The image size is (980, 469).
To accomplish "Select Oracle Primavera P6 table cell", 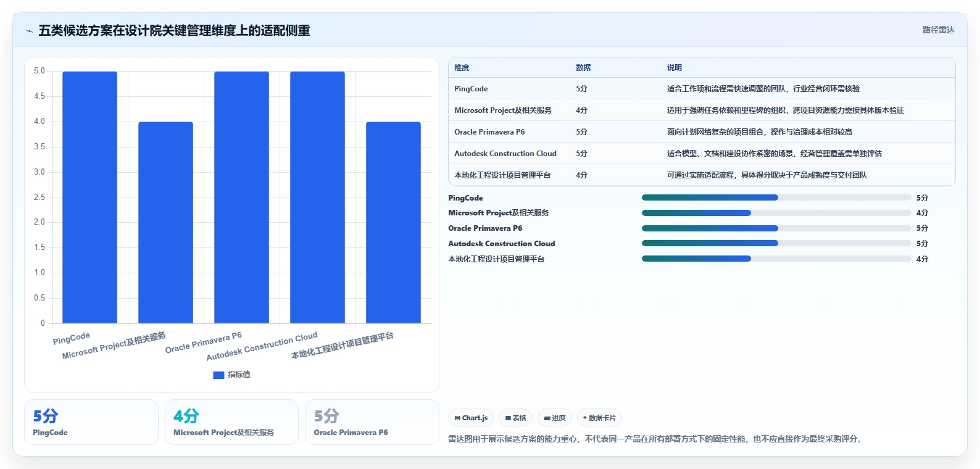I will [x=489, y=132].
